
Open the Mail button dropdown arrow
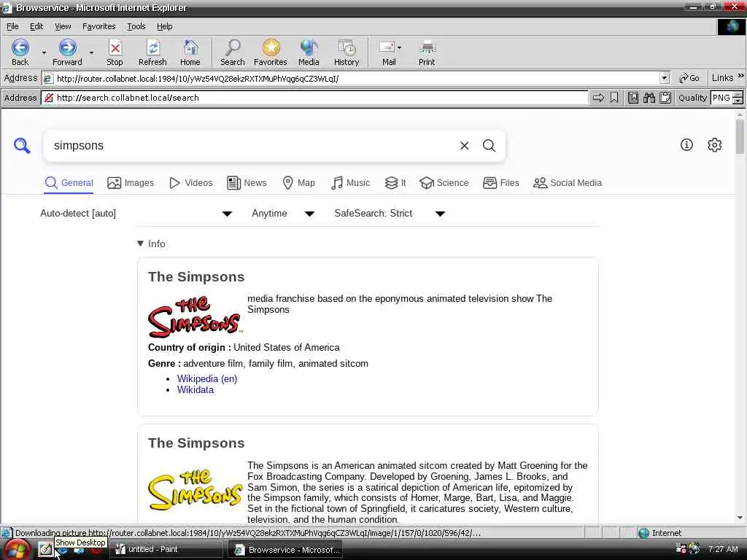[x=399, y=47]
